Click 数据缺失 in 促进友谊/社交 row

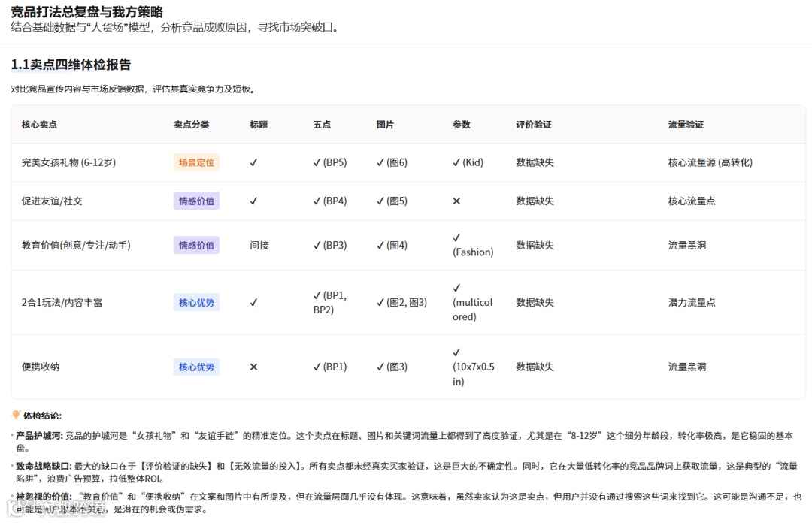point(535,201)
